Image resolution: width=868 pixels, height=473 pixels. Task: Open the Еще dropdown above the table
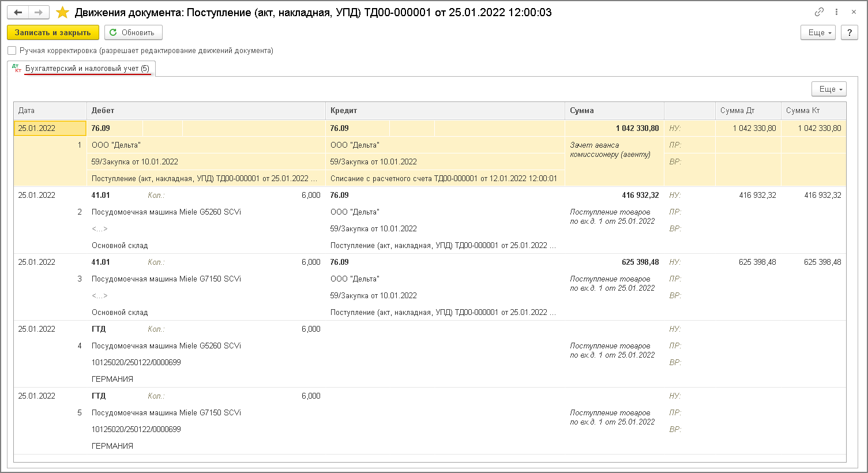(829, 89)
